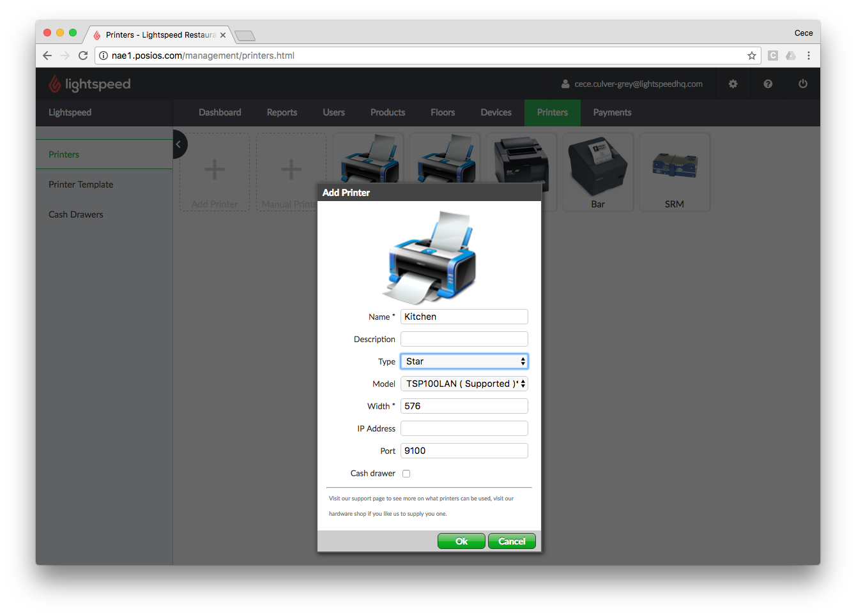The image size is (856, 616).
Task: Open the settings gear icon
Action: [x=733, y=84]
